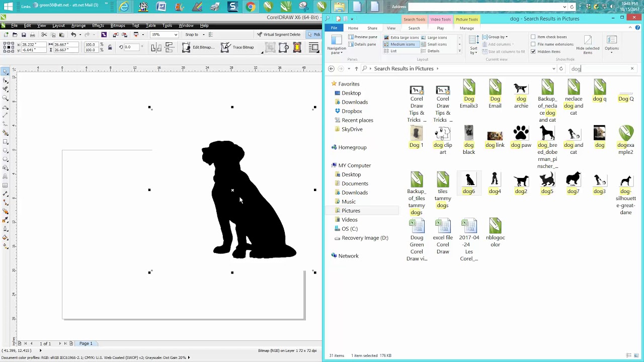
Task: Click the Mirror horizontally icon
Action: pyautogui.click(x=156, y=47)
